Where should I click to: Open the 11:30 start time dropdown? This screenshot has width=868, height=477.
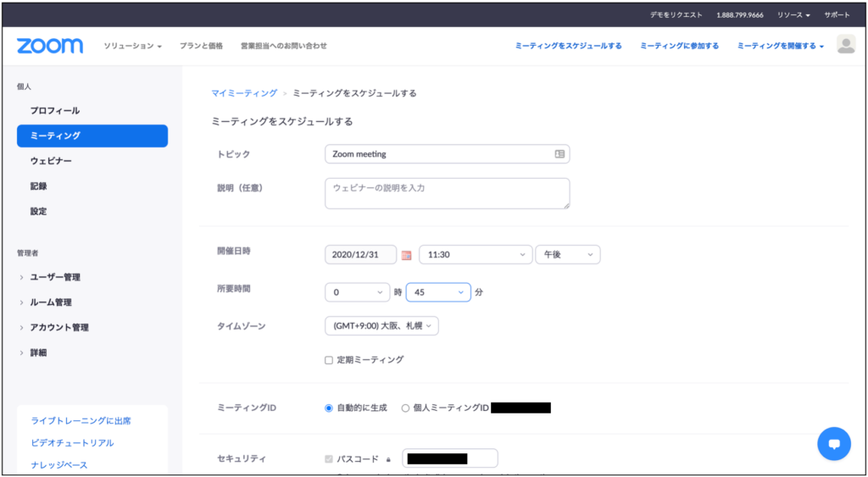475,254
